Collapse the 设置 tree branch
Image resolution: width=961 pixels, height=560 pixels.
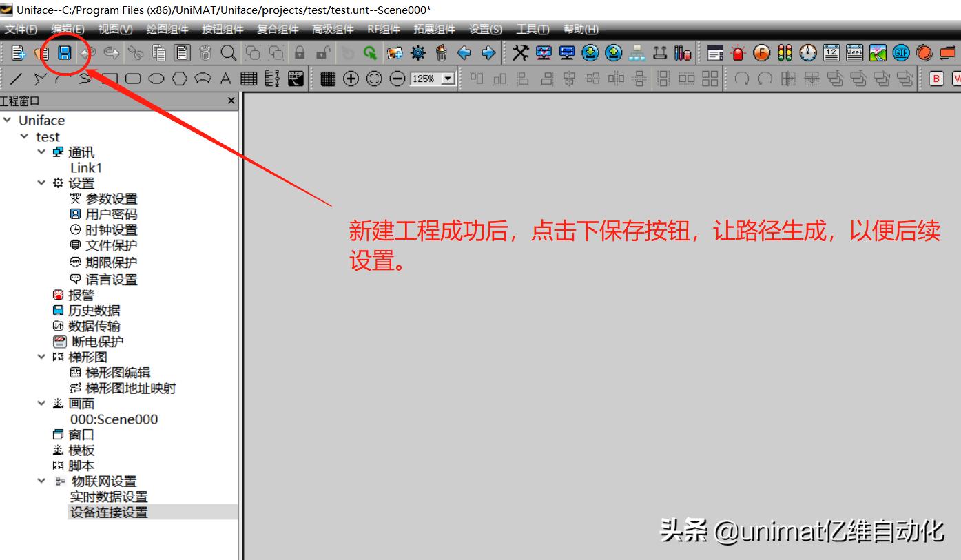[x=41, y=183]
